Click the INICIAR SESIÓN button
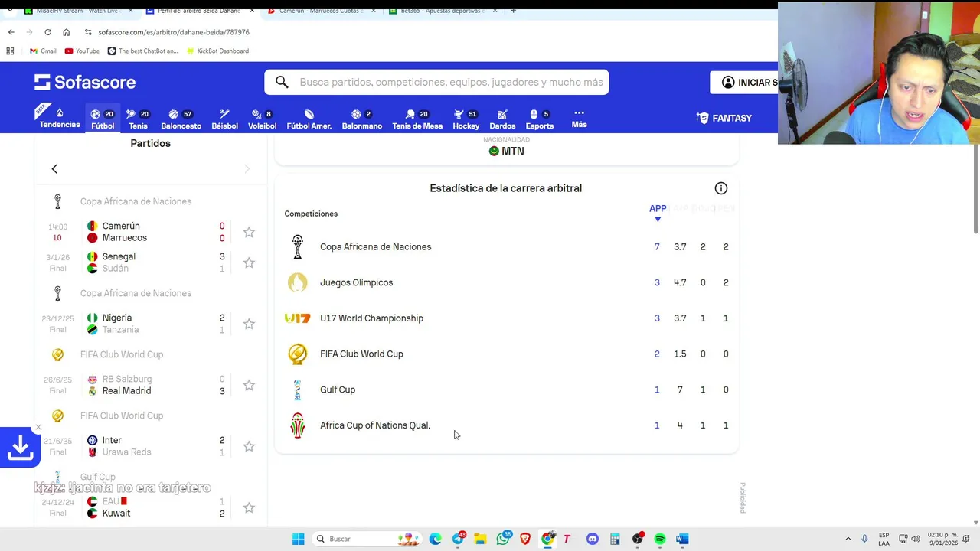The width and height of the screenshot is (980, 551). [x=745, y=83]
